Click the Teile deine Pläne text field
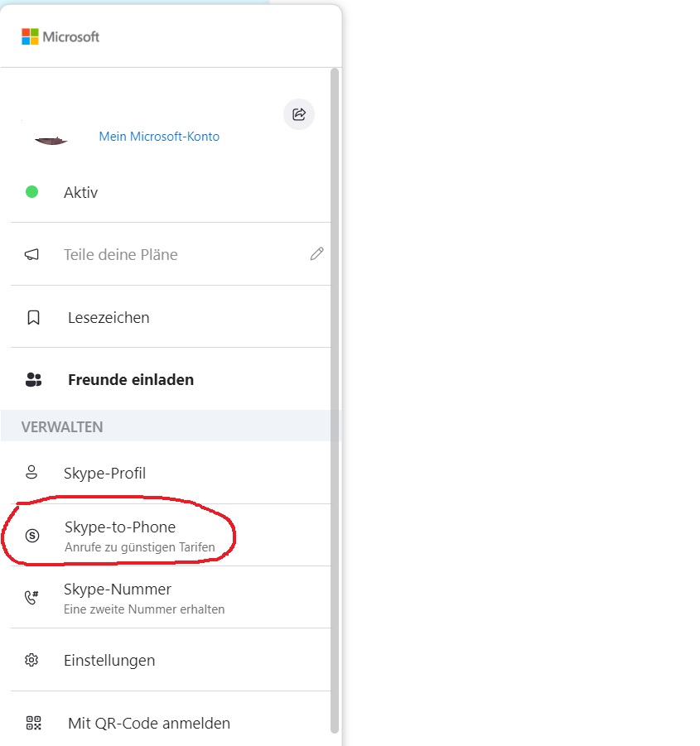This screenshot has height=746, width=700. pos(121,255)
